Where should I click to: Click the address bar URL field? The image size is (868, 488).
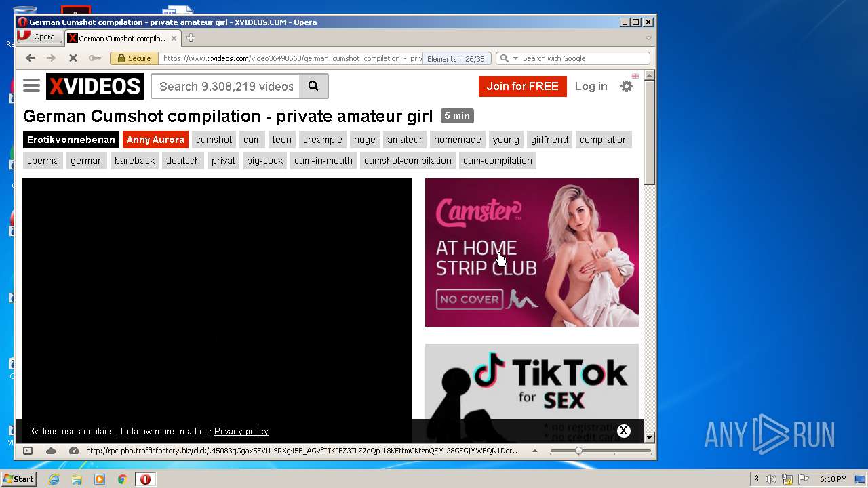tap(292, 58)
